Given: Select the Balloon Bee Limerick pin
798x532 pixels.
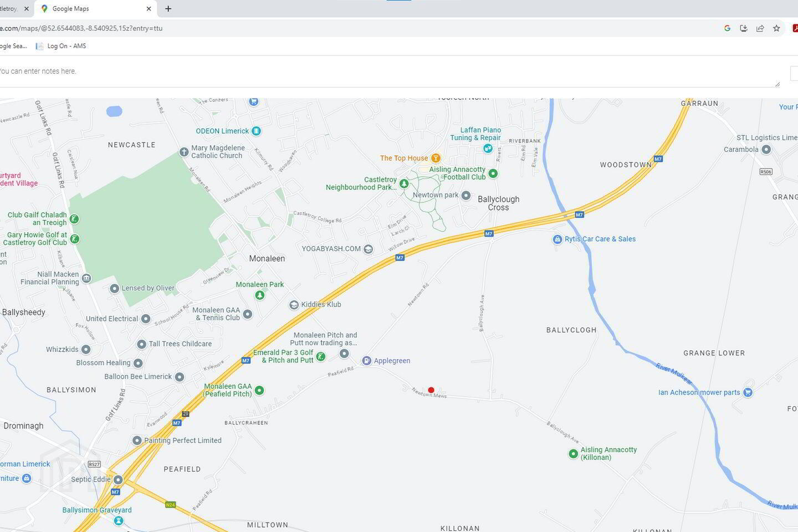Looking at the screenshot, I should 180,377.
